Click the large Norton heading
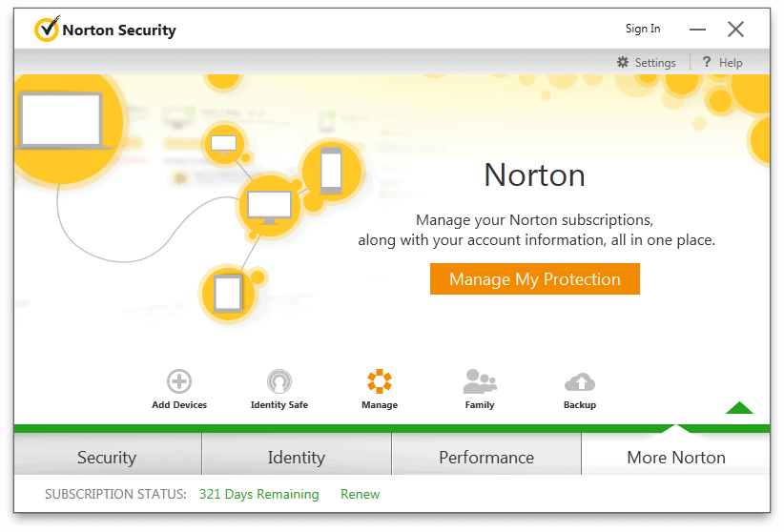The height and width of the screenshot is (532, 784). tap(534, 175)
